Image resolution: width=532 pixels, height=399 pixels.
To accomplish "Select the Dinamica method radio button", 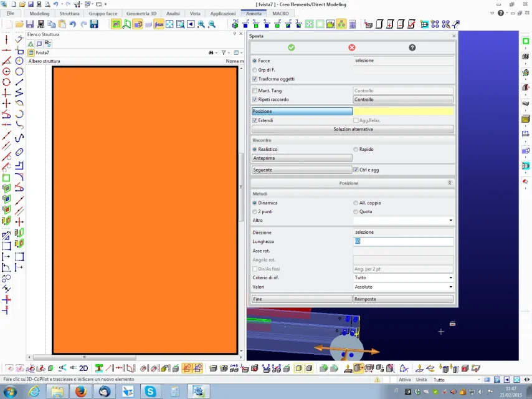I will tap(254, 203).
